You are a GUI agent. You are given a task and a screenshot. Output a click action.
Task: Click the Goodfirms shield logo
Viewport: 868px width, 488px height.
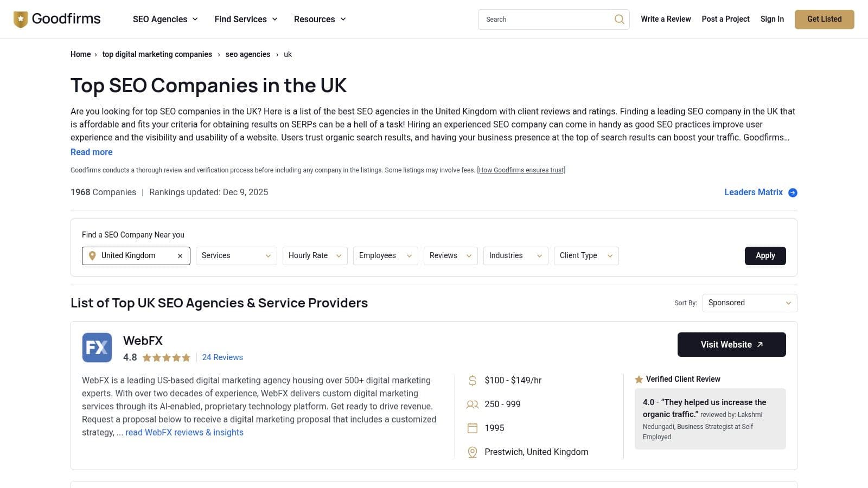pyautogui.click(x=21, y=20)
